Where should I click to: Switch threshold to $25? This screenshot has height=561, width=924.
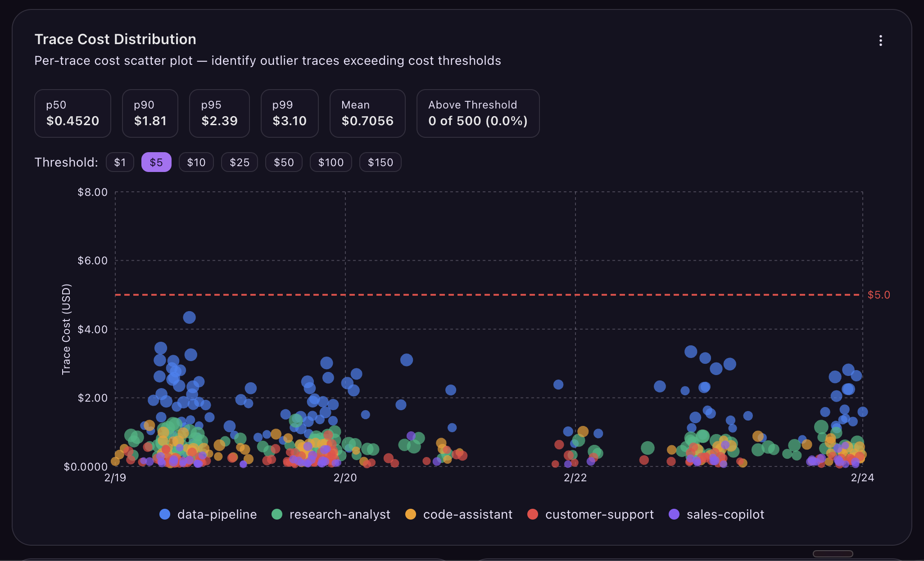[x=239, y=162]
